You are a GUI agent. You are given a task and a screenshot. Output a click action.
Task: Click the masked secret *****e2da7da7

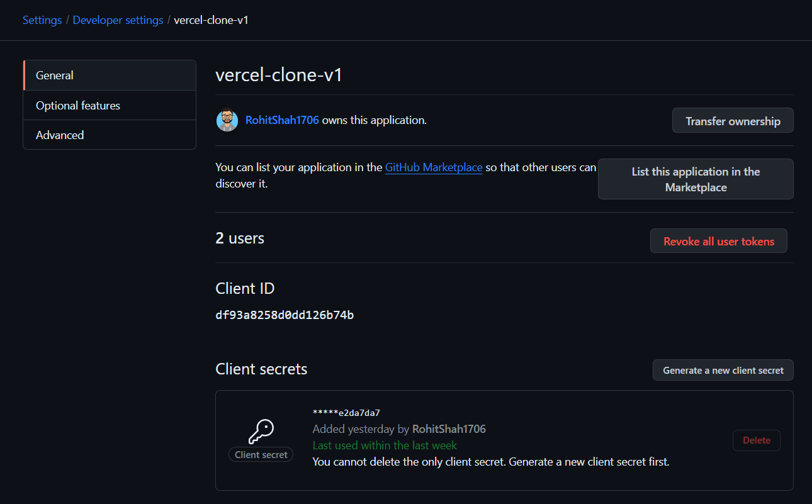tap(346, 413)
